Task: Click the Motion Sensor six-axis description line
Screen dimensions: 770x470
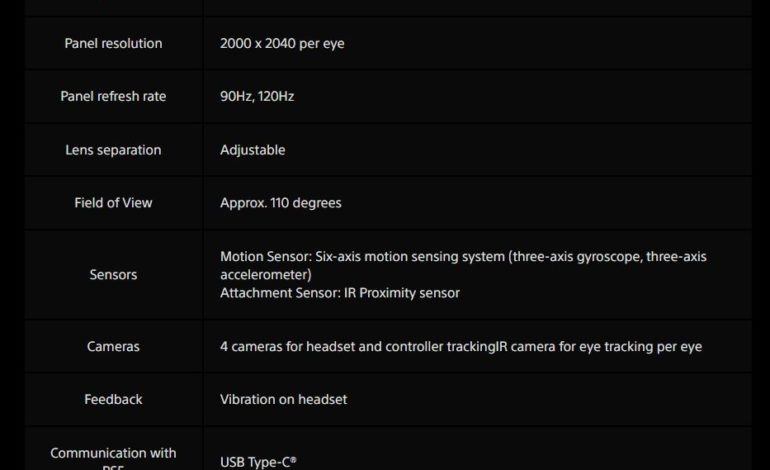Action: (x=462, y=257)
